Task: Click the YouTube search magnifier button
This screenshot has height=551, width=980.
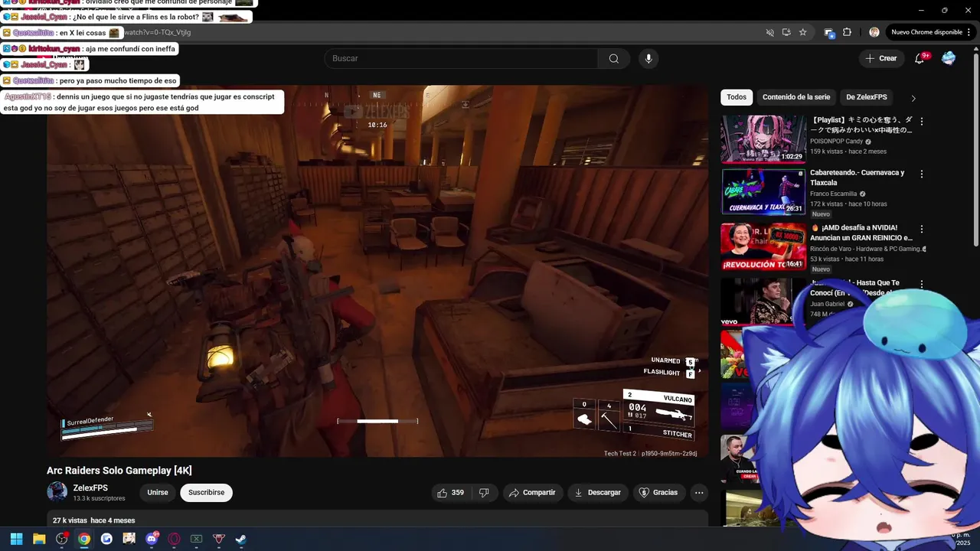Action: [614, 59]
